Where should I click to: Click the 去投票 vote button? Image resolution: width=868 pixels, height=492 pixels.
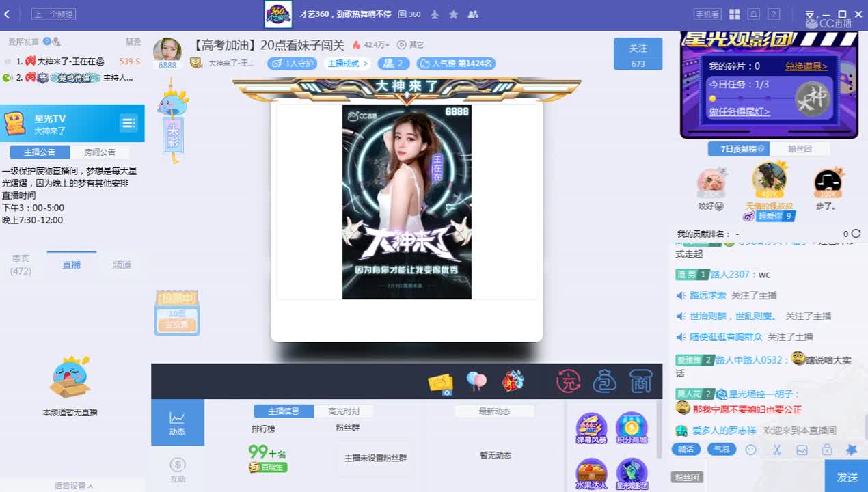(177, 325)
